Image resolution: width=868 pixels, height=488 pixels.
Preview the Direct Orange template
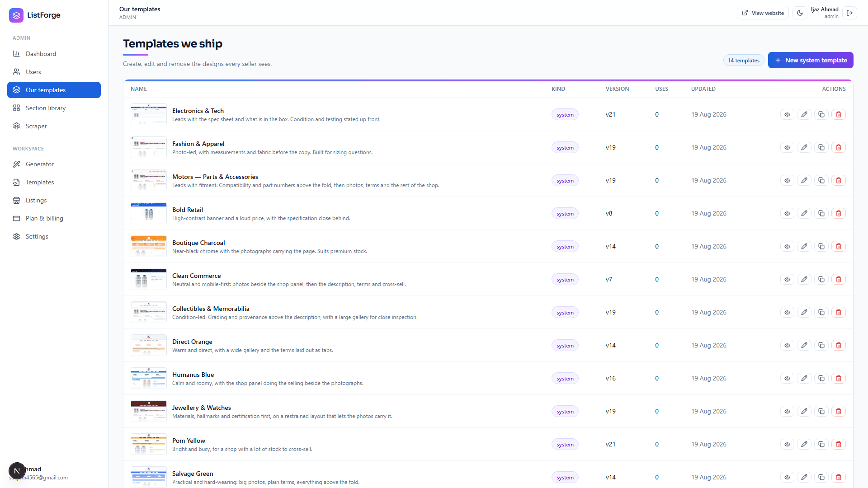(787, 345)
